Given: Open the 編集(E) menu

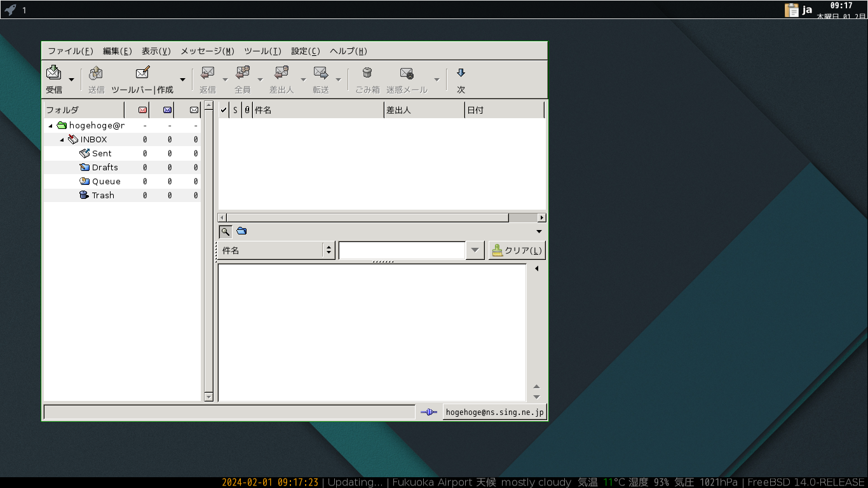Looking at the screenshot, I should pyautogui.click(x=118, y=51).
